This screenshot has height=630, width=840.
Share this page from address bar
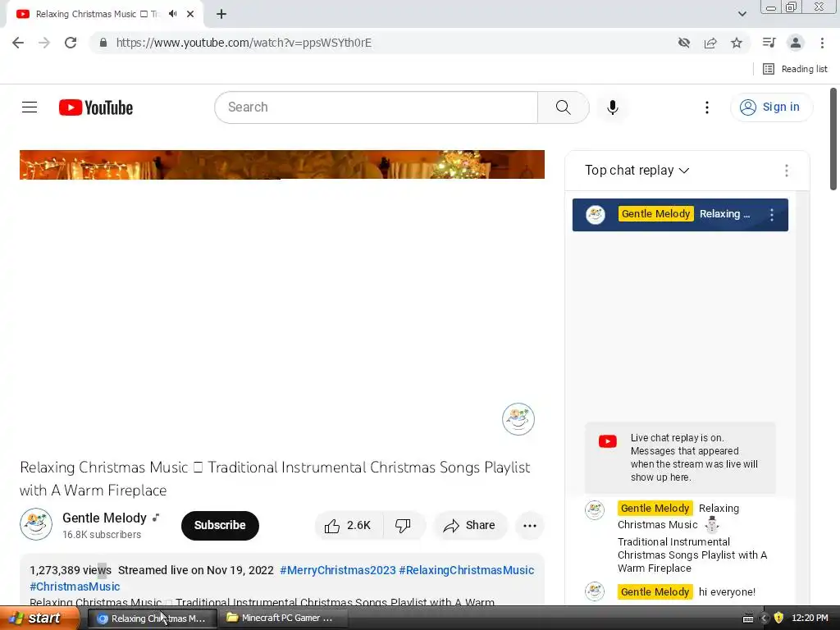tap(710, 43)
